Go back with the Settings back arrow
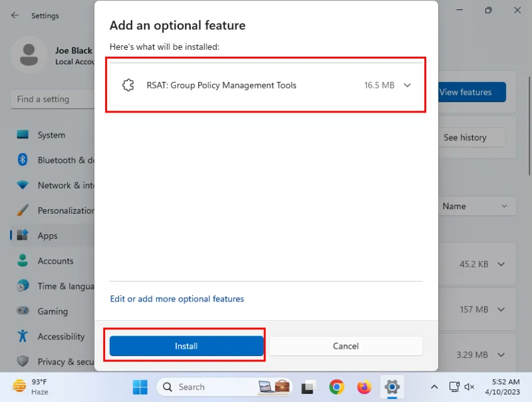The height and width of the screenshot is (402, 532). pyautogui.click(x=15, y=15)
